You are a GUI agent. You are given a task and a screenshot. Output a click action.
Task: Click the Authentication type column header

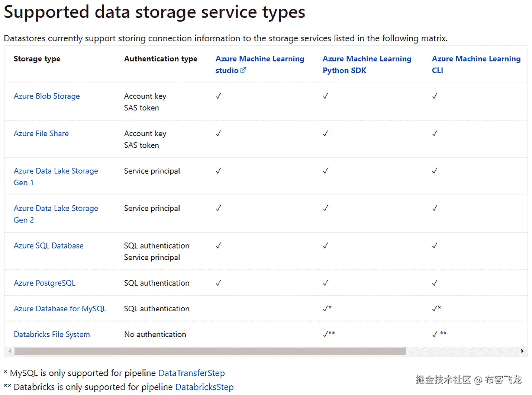tap(161, 59)
